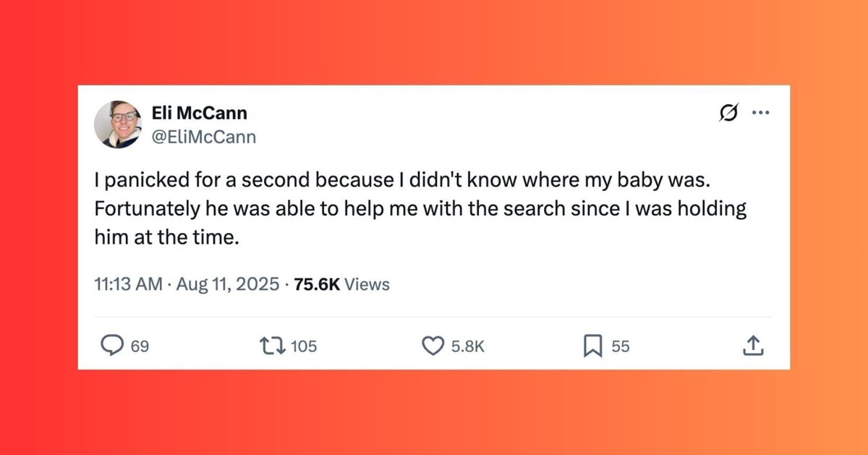Like the tweet with heart icon
Image resolution: width=868 pixels, height=455 pixels.
pos(433,346)
